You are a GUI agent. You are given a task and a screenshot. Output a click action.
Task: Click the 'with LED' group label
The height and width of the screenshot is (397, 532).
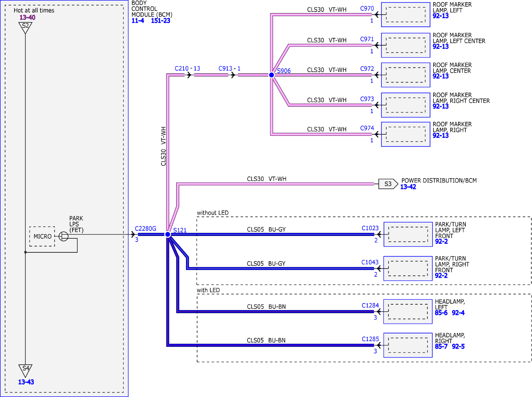tap(208, 290)
